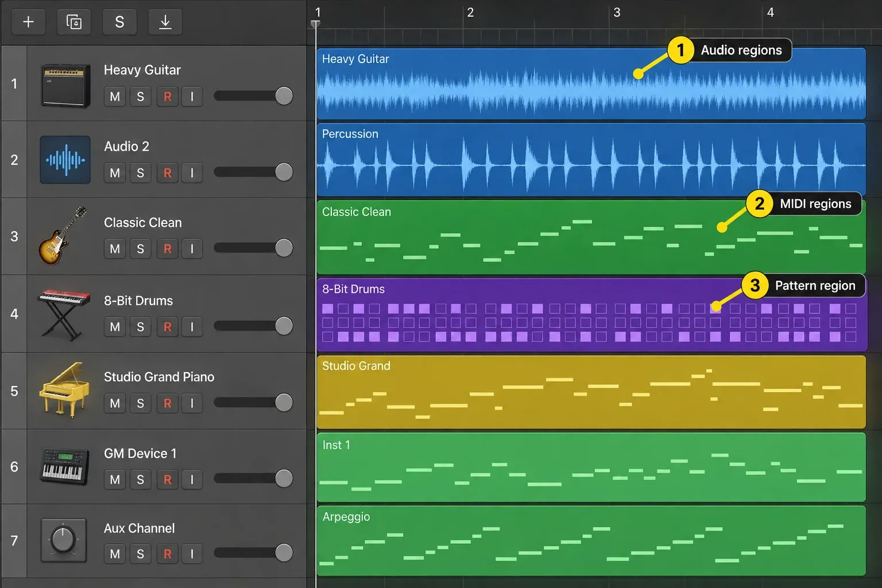Viewport: 882px width, 588px height.
Task: Select the GM Device 1 track name
Action: [x=140, y=454]
